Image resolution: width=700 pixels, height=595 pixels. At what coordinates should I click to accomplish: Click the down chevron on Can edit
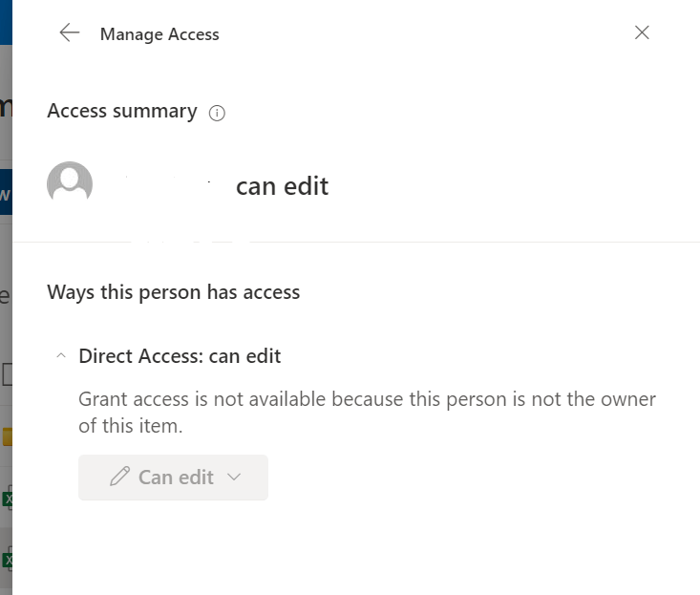click(x=235, y=478)
